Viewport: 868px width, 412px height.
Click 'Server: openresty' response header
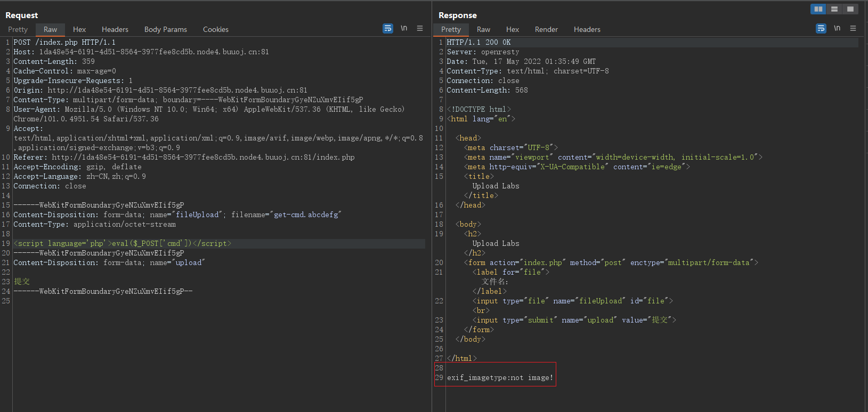pyautogui.click(x=483, y=52)
